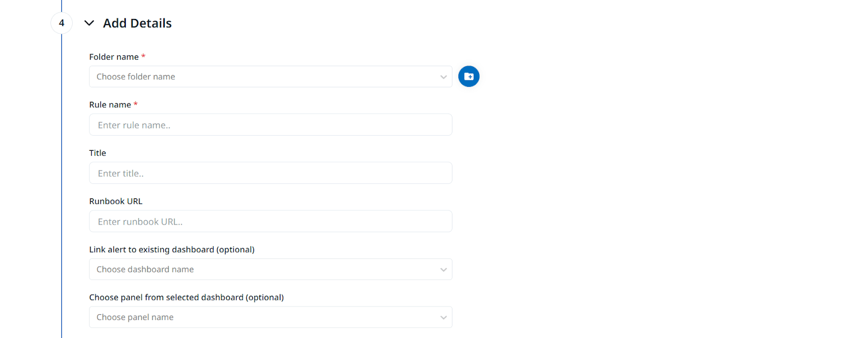The image size is (868, 338).
Task: Click the arrow in the dashboard name selector
Action: point(443,270)
